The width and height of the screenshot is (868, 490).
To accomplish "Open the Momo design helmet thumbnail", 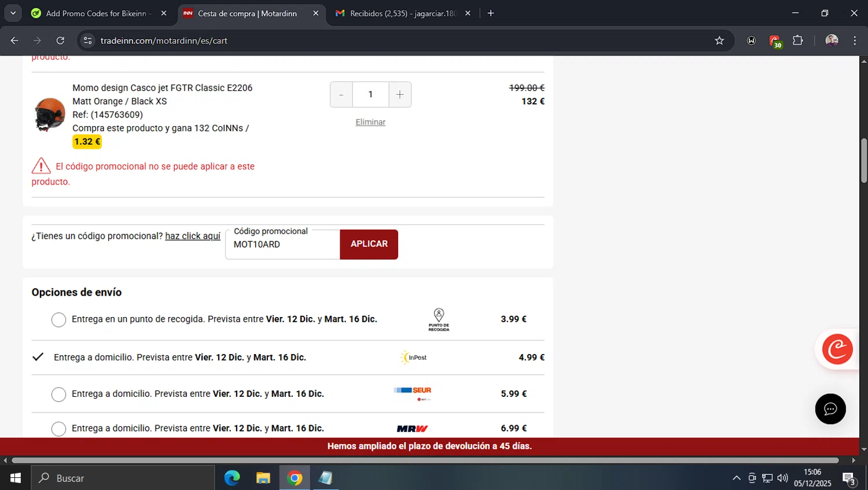I will tap(49, 114).
